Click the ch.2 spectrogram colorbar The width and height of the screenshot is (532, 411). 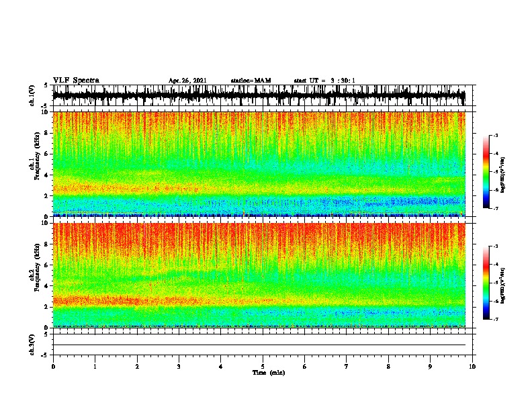[x=486, y=283]
